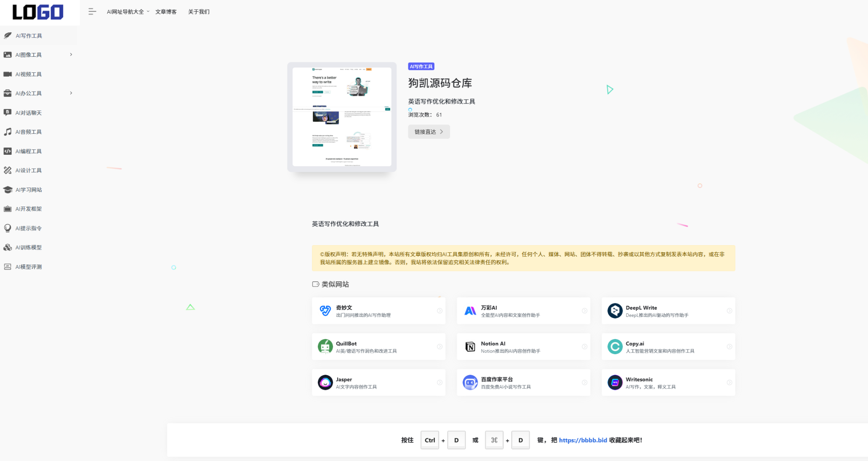Image resolution: width=868 pixels, height=461 pixels.
Task: Select AI对话聊天 in the sidebar
Action: (x=39, y=113)
